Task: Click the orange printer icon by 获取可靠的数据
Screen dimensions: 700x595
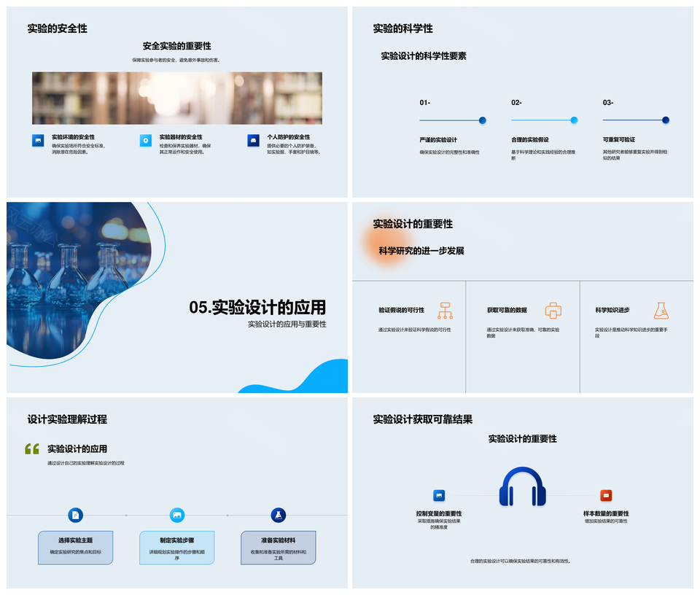Action: click(x=553, y=311)
